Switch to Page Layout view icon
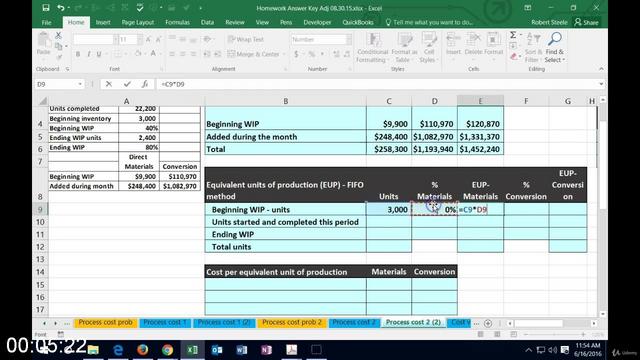The height and width of the screenshot is (360, 640). [497, 334]
